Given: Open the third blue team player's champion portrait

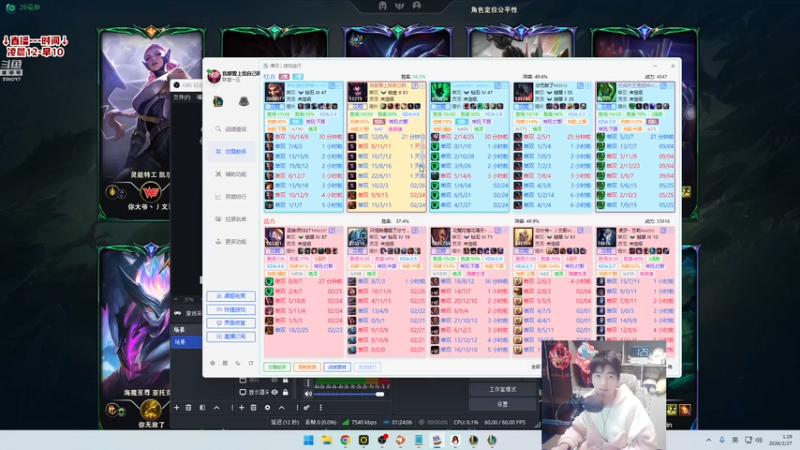Looking at the screenshot, I should tap(440, 237).
